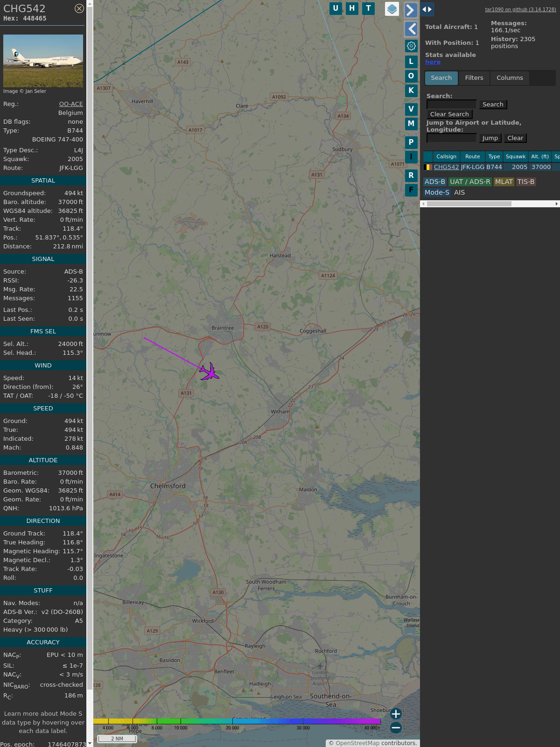Click the U map button
The image size is (560, 747).
(x=336, y=8)
